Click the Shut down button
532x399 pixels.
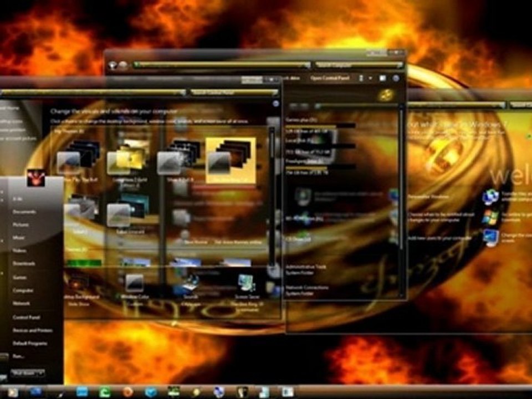(x=24, y=373)
